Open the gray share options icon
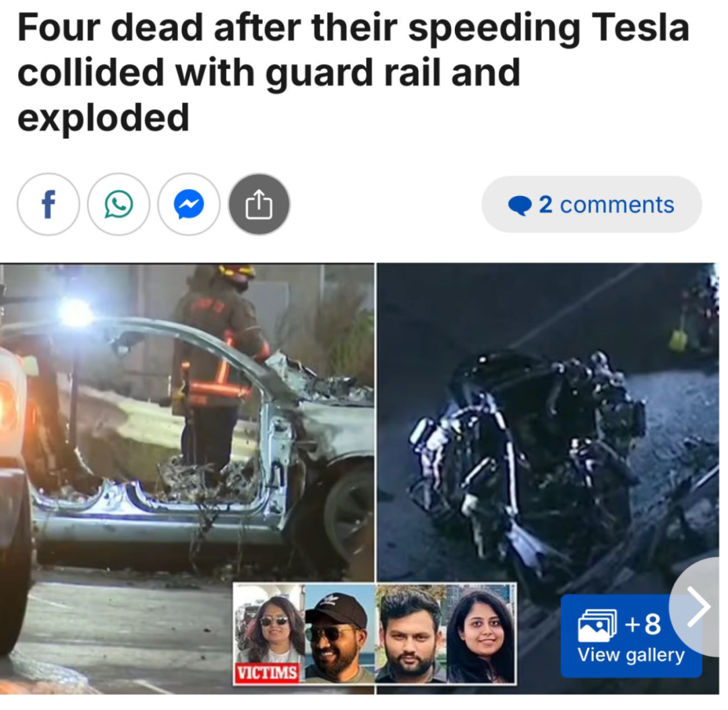The image size is (728, 710). click(x=259, y=204)
